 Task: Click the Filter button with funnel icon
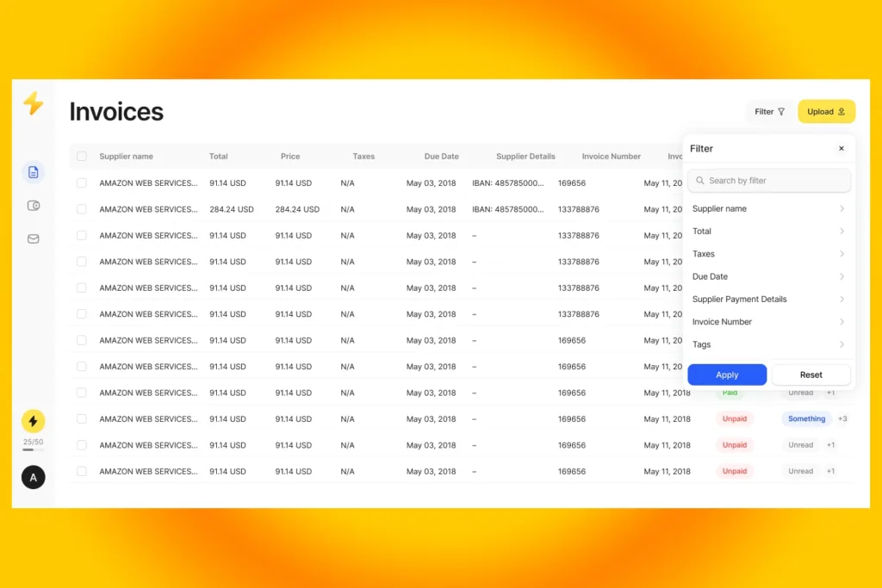[769, 112]
